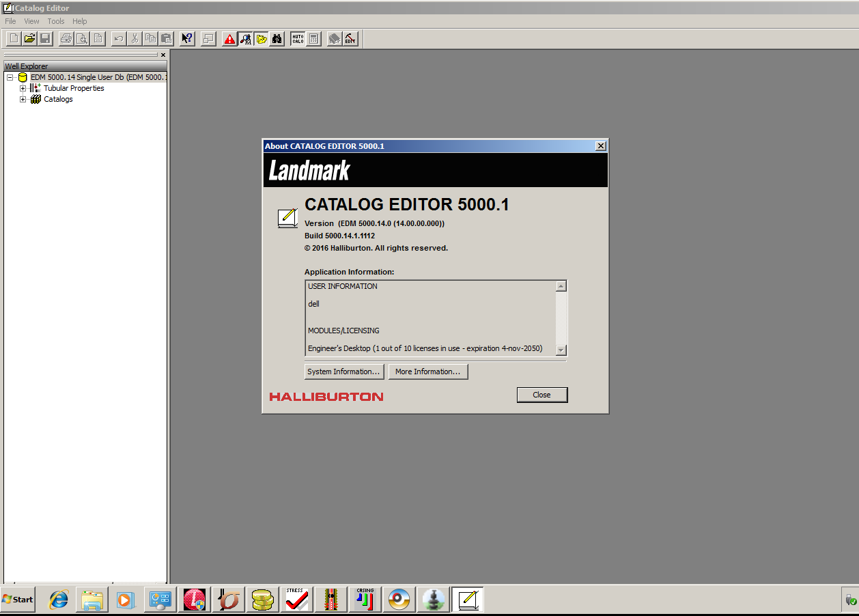Viewport: 859px width, 616px height.
Task: Click the Windows Start button
Action: point(18,600)
